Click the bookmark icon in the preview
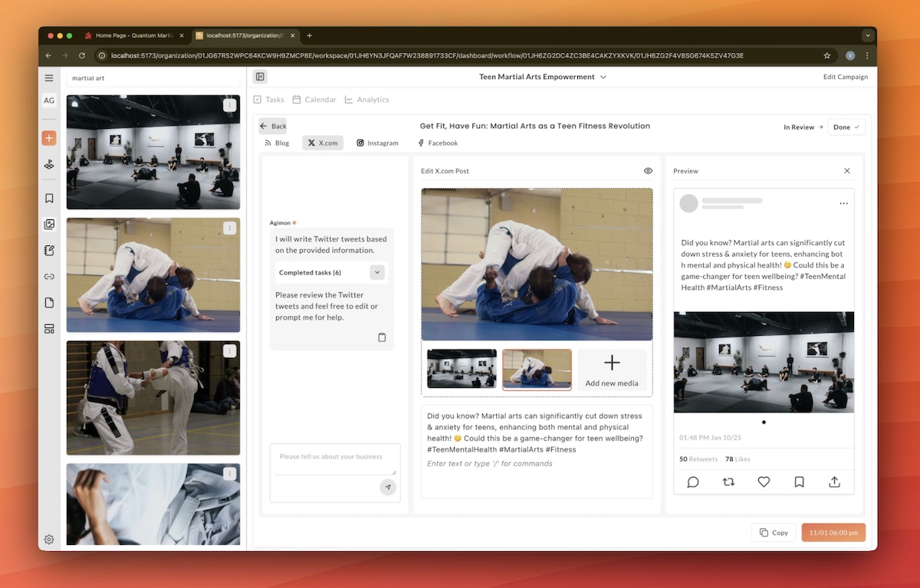 [799, 482]
